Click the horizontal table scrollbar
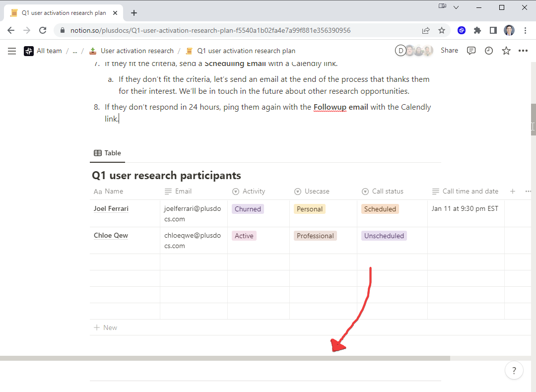 point(224,358)
